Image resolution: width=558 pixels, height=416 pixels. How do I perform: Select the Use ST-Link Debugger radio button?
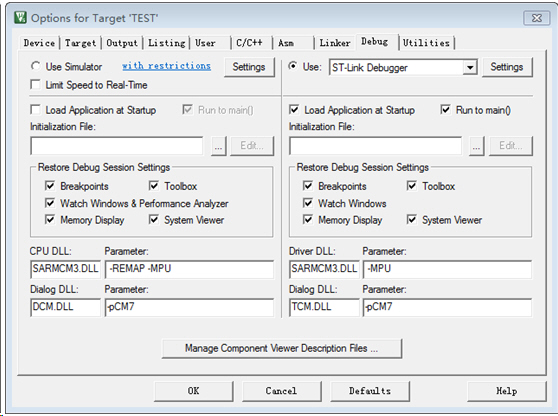293,66
